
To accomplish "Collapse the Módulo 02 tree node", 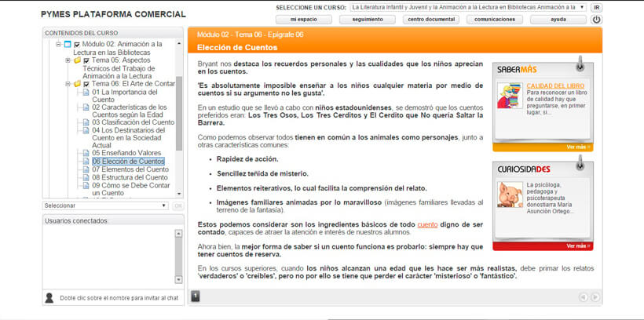I will coord(58,44).
